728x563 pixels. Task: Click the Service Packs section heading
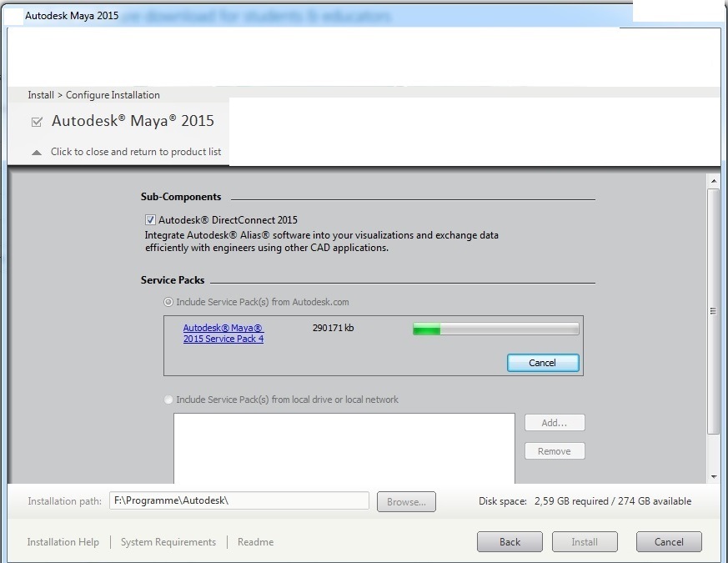click(x=173, y=280)
